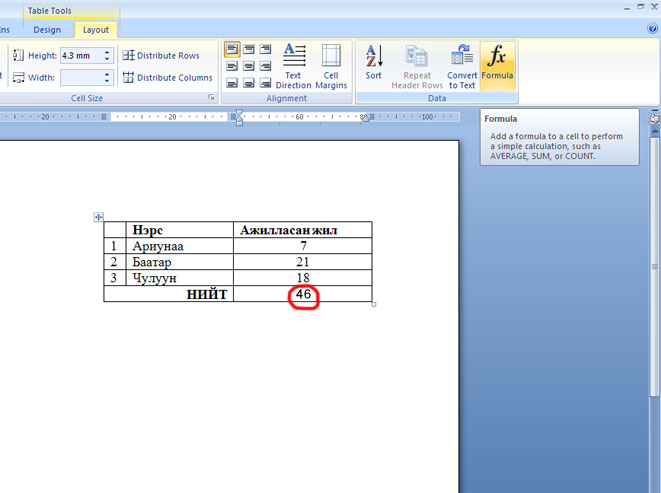661x493 pixels.
Task: Adjust Width spinner arrows
Action: point(107,78)
